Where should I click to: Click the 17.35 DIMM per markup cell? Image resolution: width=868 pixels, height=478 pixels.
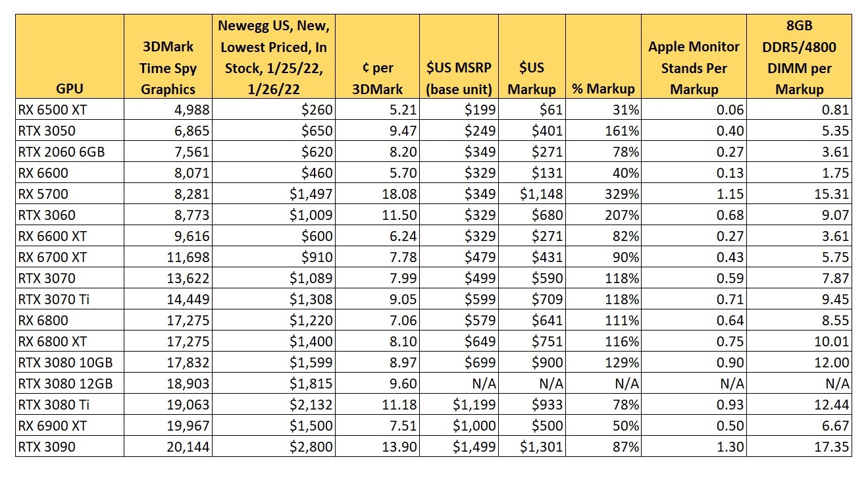pos(799,447)
